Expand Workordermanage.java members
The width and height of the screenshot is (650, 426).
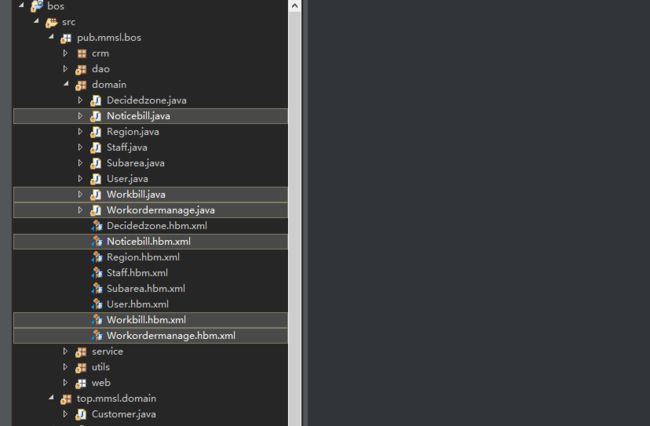click(80, 210)
